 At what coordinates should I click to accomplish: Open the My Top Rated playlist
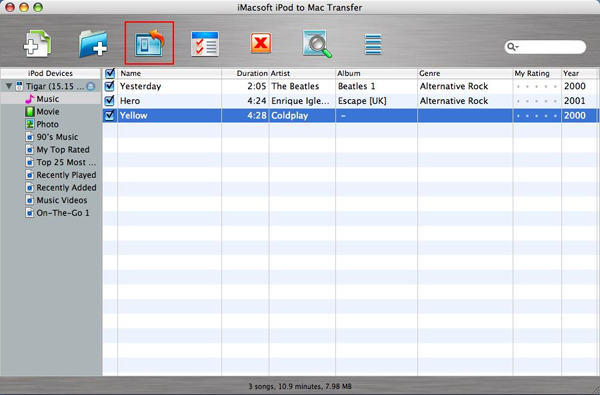coord(63,150)
